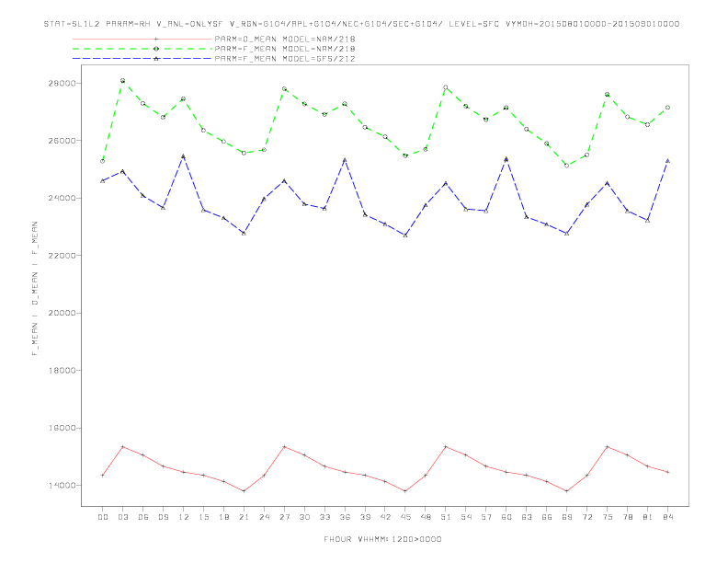Viewport: 728px width, 563px height.
Task: Click the plus marker symbol in the red legend line
Action: pyautogui.click(x=156, y=39)
